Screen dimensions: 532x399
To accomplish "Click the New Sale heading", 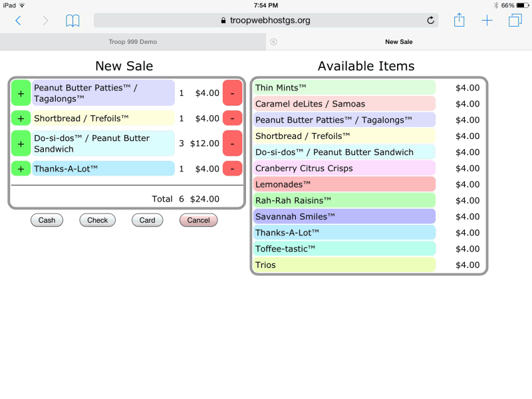I will coord(124,66).
